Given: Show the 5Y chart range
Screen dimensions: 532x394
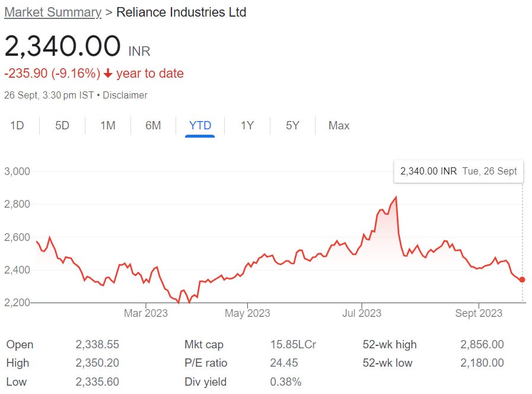Looking at the screenshot, I should pyautogui.click(x=292, y=126).
